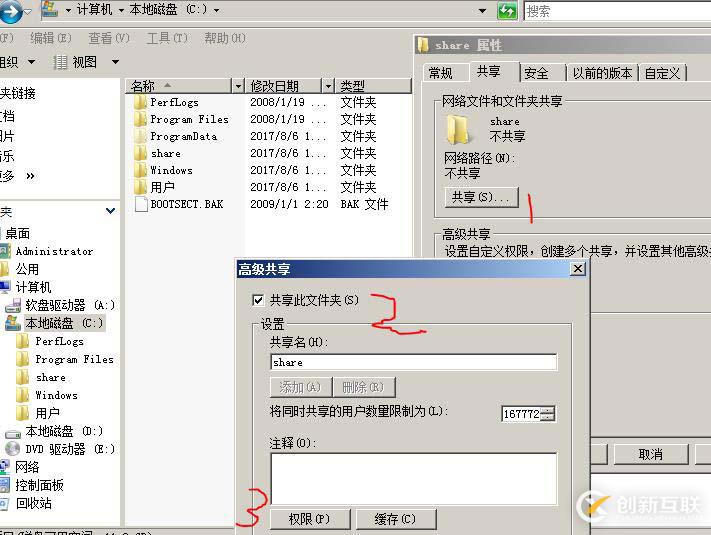Click the PerfLogs folder icon in tree
The width and height of the screenshot is (711, 535).
click(22, 341)
